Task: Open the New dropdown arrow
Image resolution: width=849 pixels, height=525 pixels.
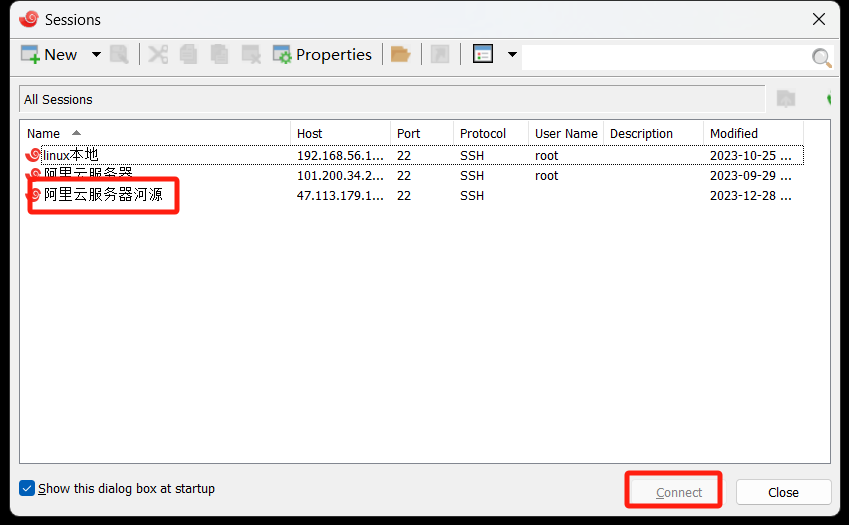Action: point(96,55)
